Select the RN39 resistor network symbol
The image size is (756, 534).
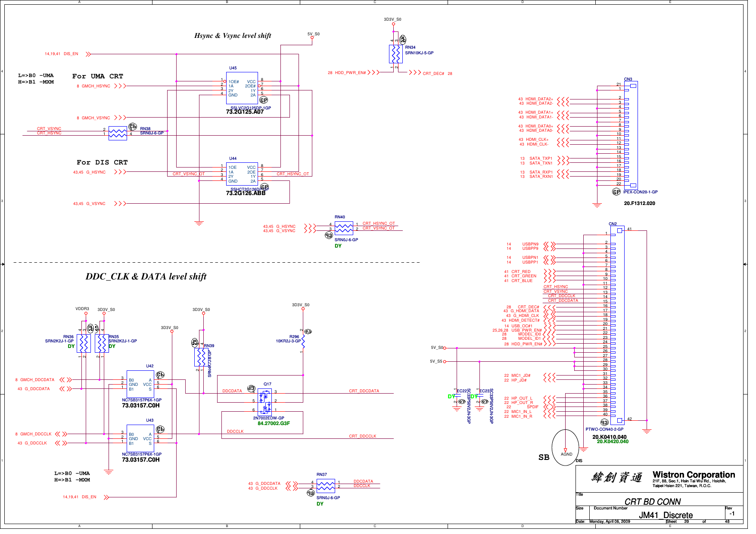click(201, 357)
